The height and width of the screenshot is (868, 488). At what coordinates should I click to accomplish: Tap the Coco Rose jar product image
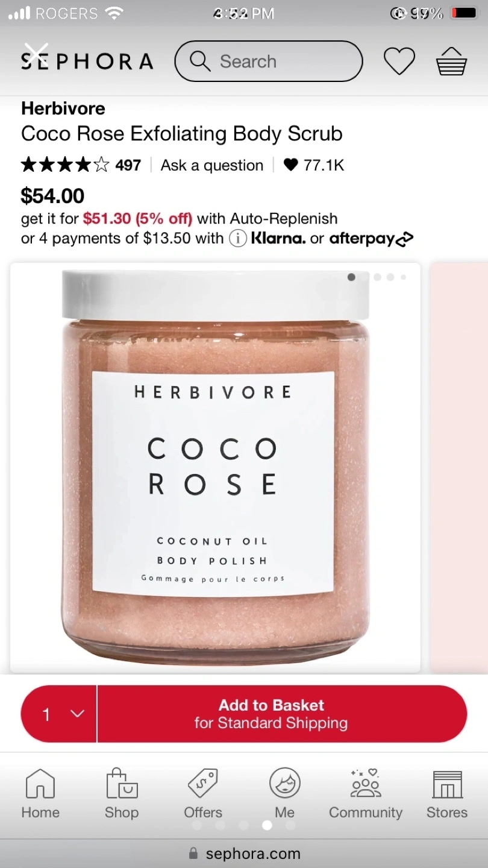215,468
